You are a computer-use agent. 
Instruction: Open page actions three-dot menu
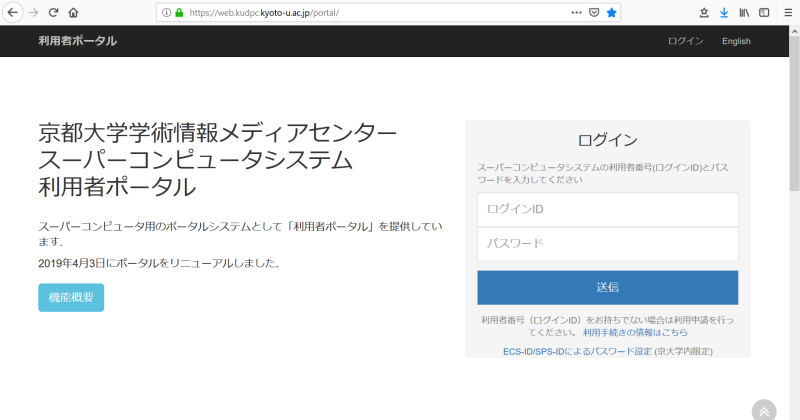pos(577,13)
